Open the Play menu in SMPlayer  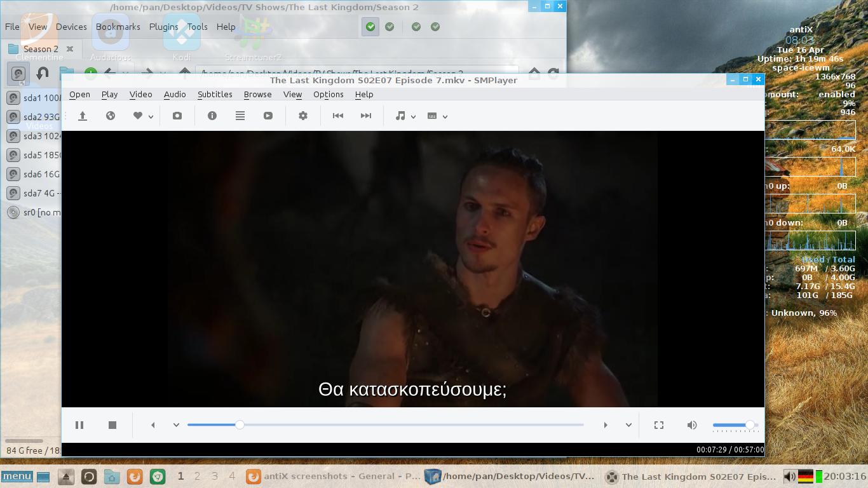(109, 94)
